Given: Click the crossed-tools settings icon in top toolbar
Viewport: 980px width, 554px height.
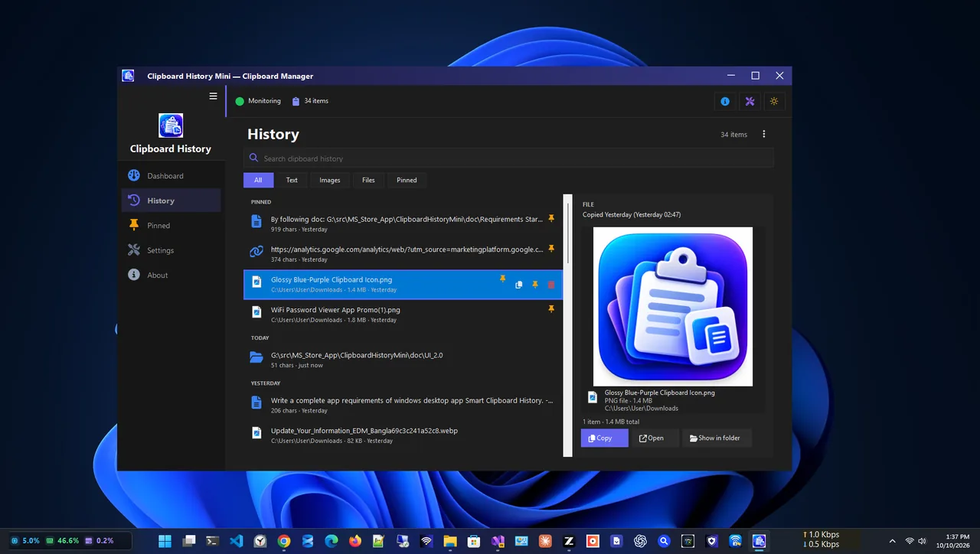Looking at the screenshot, I should click(750, 101).
